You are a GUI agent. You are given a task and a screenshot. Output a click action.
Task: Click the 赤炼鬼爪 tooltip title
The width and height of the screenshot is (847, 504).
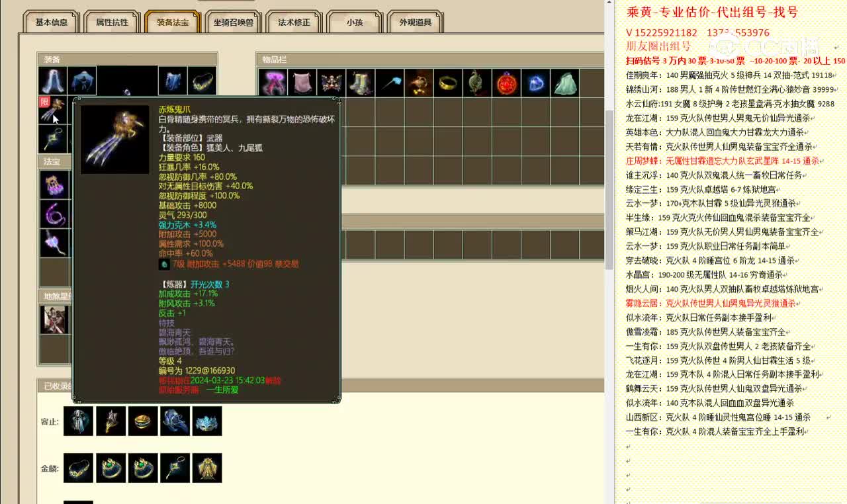pyautogui.click(x=175, y=109)
